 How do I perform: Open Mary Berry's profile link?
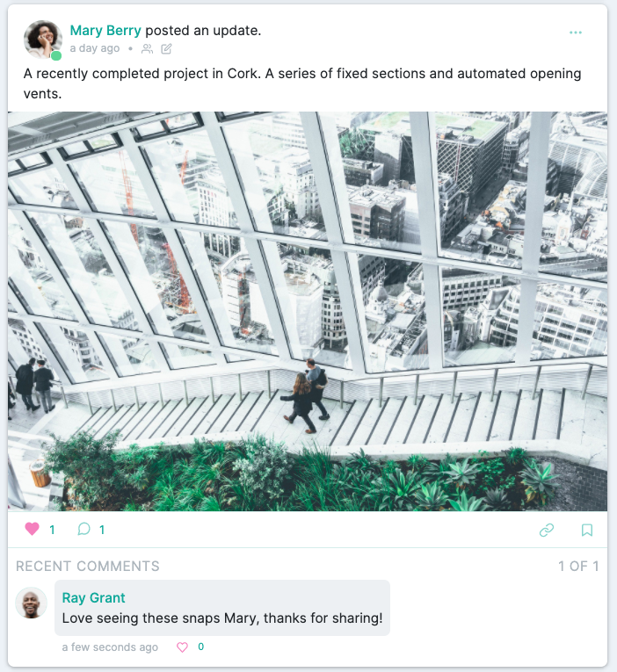tap(105, 31)
